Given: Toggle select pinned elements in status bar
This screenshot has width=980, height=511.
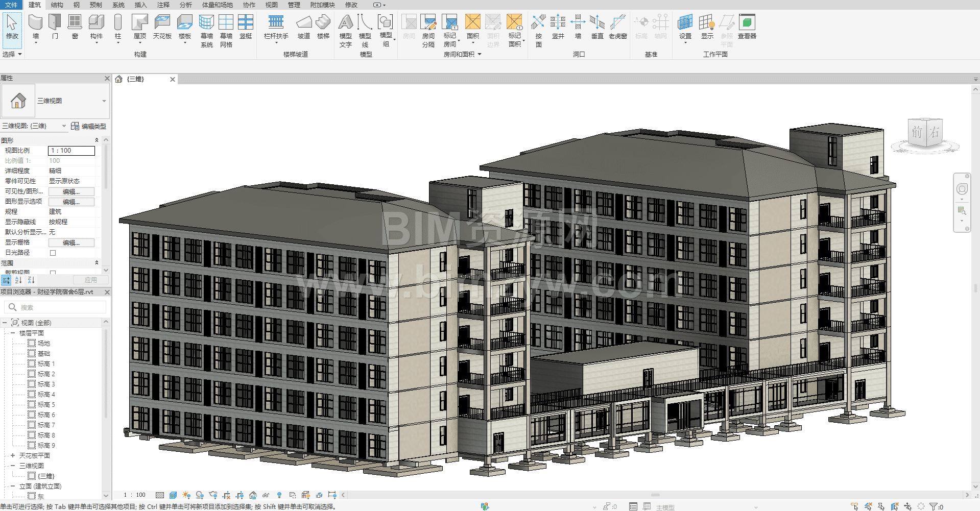Looking at the screenshot, I should 881,506.
